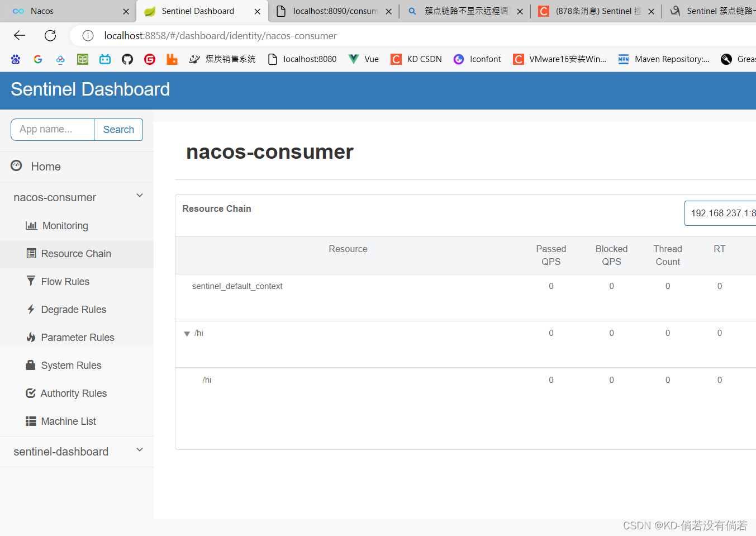The height and width of the screenshot is (536, 756).
Task: Click the Blocked QPS column header
Action: point(611,255)
